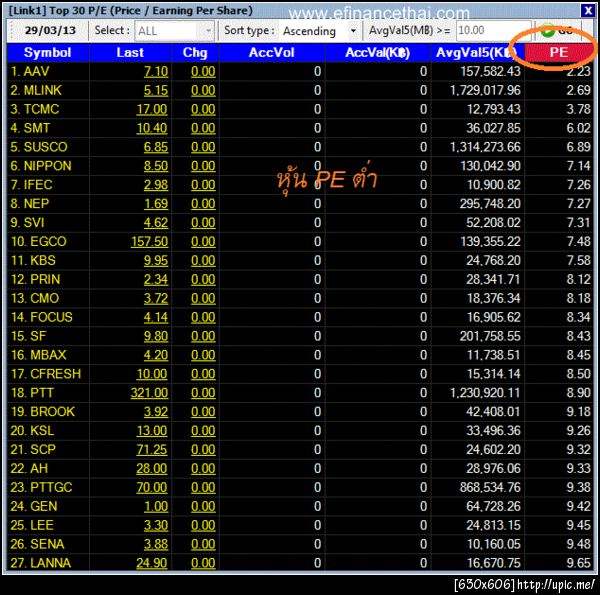Open the Select ALL dropdown

[x=174, y=31]
